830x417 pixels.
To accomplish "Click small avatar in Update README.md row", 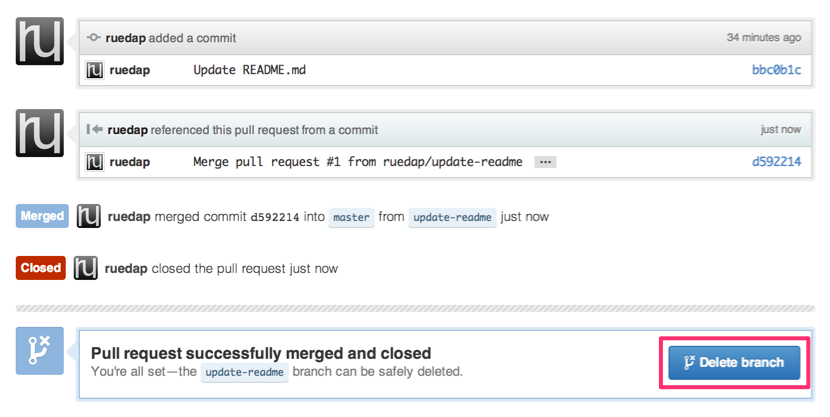I will [94, 70].
